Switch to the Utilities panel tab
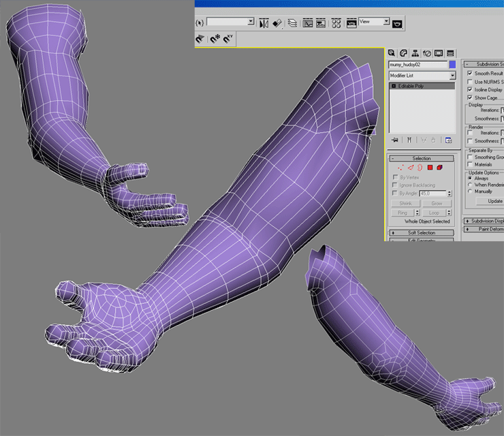Image resolution: width=504 pixels, height=436 pixels. click(x=450, y=53)
